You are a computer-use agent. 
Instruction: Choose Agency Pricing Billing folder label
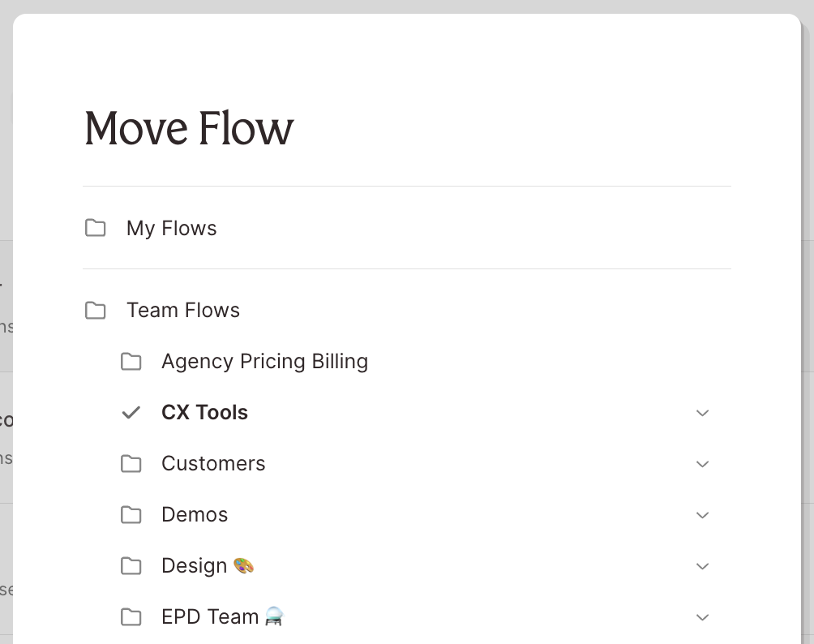[264, 361]
